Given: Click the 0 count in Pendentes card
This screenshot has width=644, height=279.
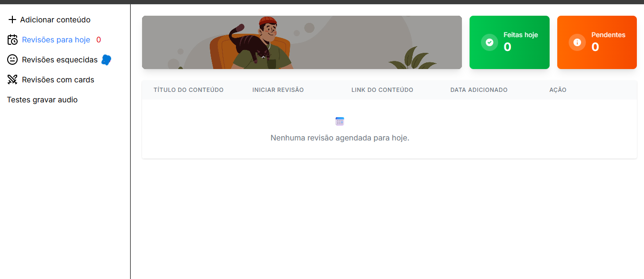Looking at the screenshot, I should click(595, 47).
